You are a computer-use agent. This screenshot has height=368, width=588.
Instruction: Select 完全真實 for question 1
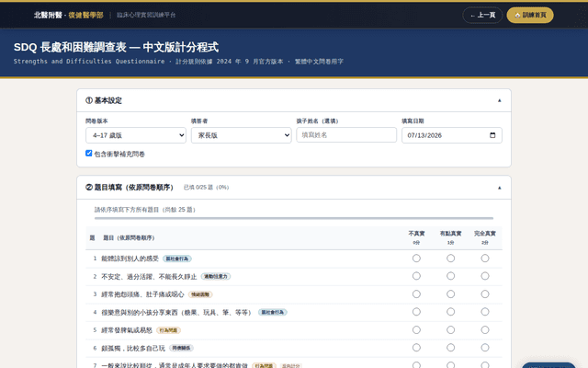485,259
